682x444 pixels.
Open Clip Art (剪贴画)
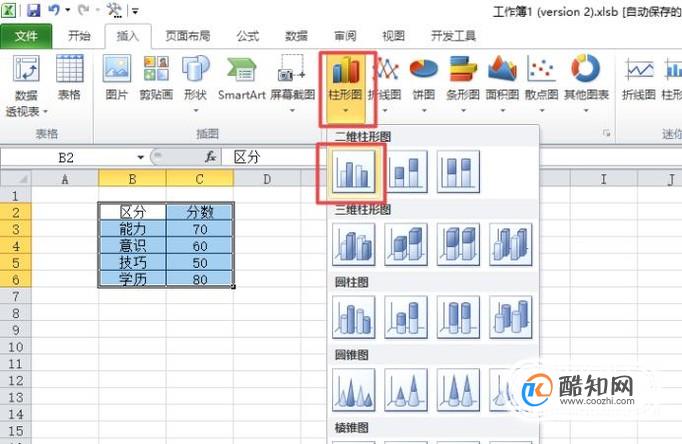tap(156, 78)
